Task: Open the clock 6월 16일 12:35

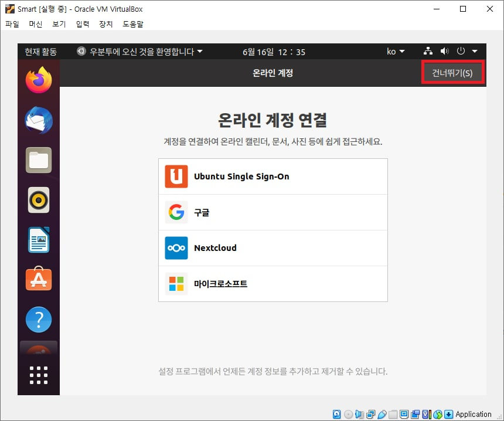Action: point(274,52)
